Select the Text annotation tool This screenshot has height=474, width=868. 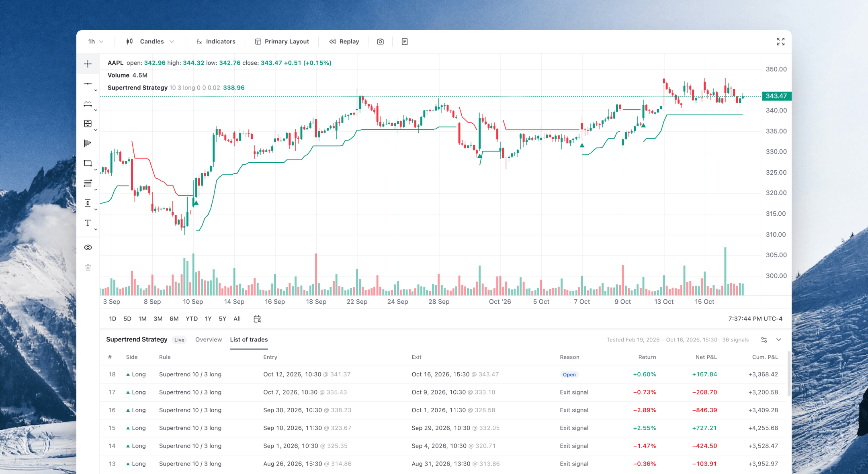pyautogui.click(x=88, y=223)
